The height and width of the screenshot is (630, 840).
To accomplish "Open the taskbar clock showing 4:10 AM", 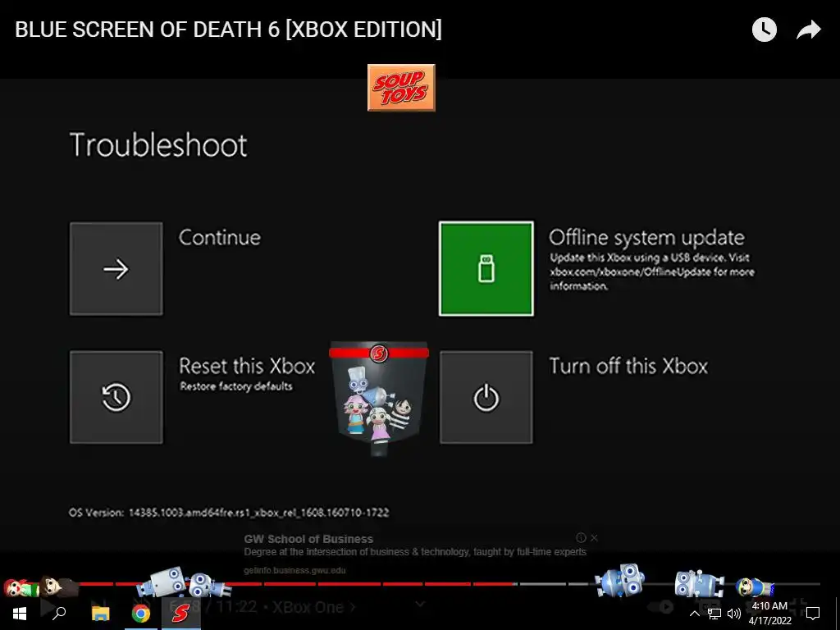I will pyautogui.click(x=769, y=614).
